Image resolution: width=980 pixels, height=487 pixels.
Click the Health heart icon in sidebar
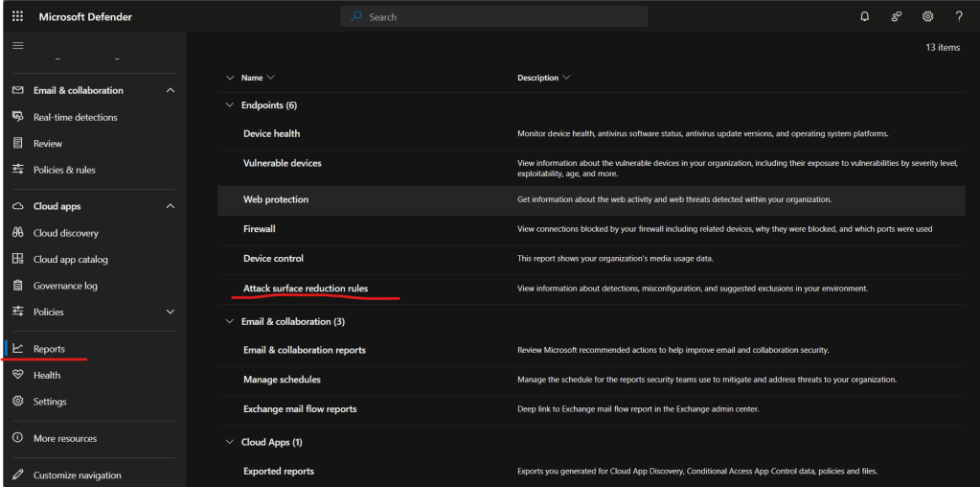(x=17, y=375)
